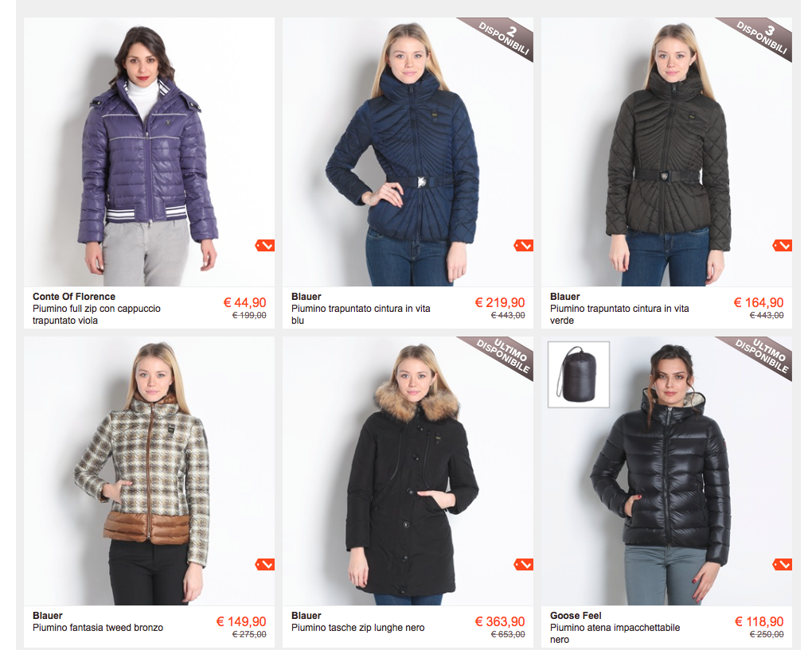
Task: Click the orange tag icon on Goose Feel jacket
Action: pyautogui.click(x=783, y=564)
